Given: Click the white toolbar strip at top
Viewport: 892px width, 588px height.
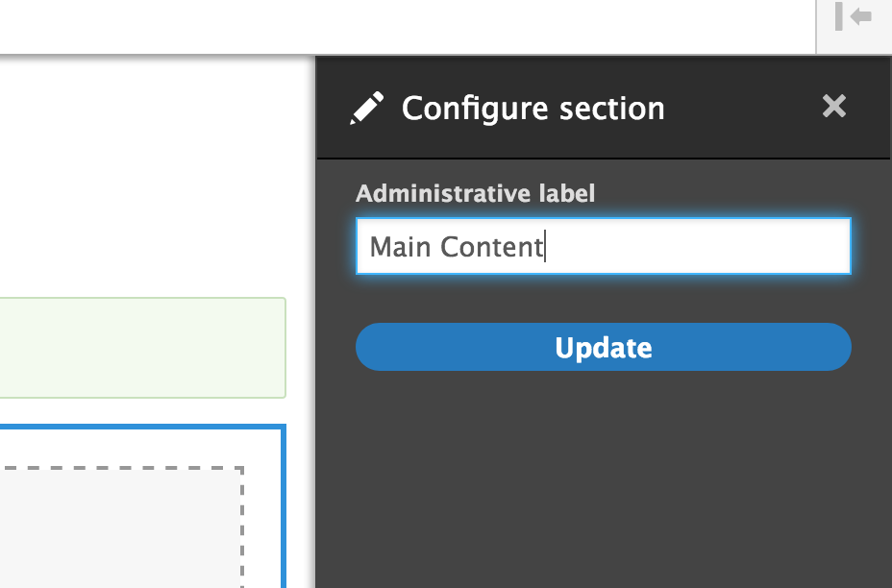Looking at the screenshot, I should [x=404, y=26].
